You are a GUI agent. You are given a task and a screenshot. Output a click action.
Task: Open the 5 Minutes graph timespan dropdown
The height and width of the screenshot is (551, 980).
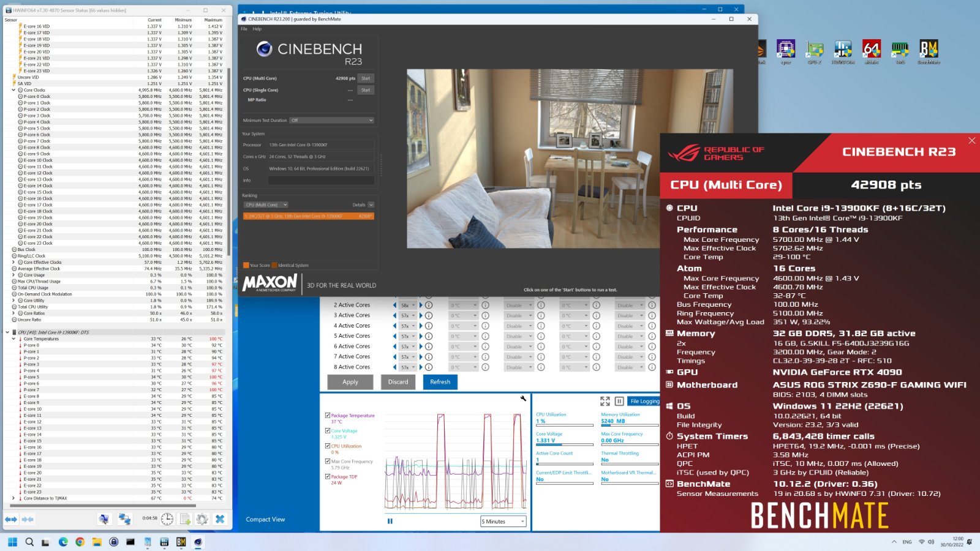(x=503, y=522)
